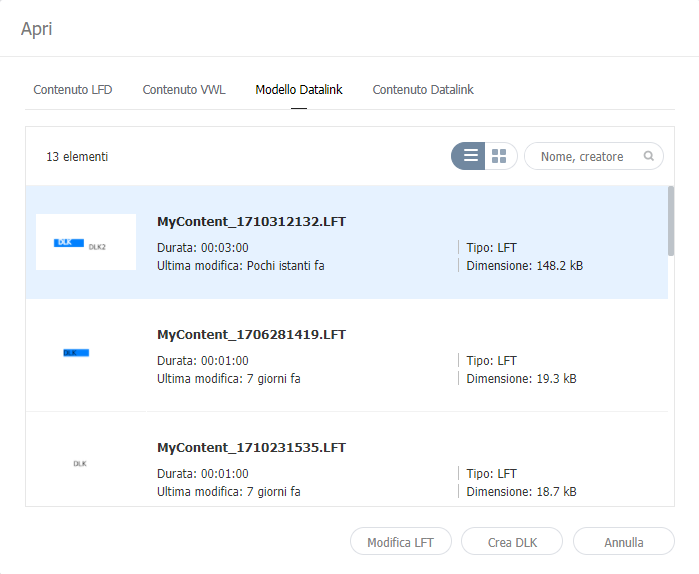Choose the MyContent_1706281419.LFT entry title

pyautogui.click(x=252, y=334)
